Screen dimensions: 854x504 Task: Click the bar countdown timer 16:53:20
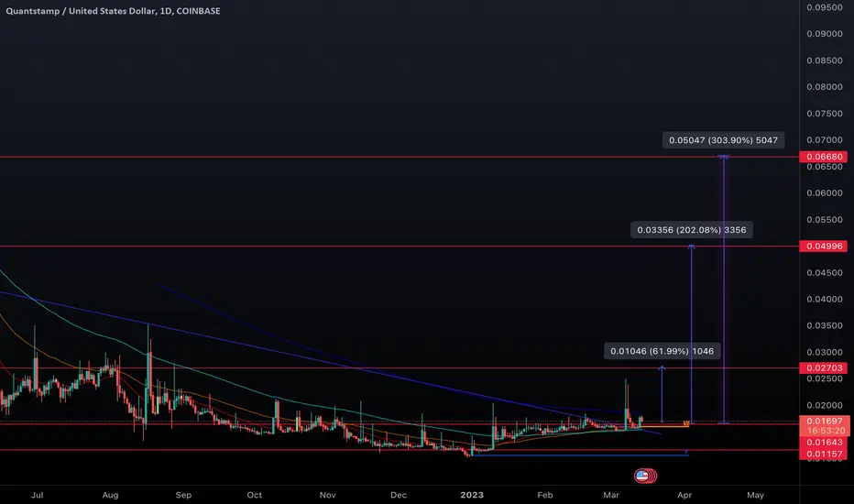tap(826, 431)
